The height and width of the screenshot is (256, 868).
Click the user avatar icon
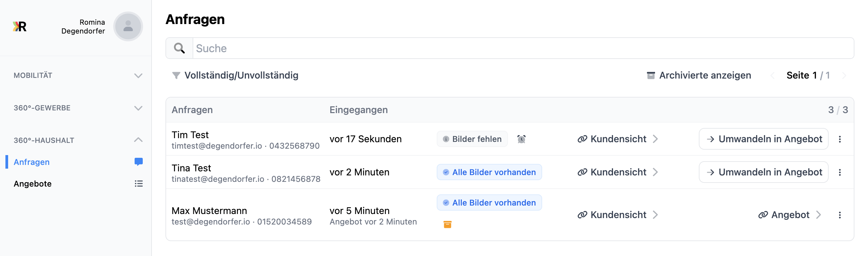point(128,26)
